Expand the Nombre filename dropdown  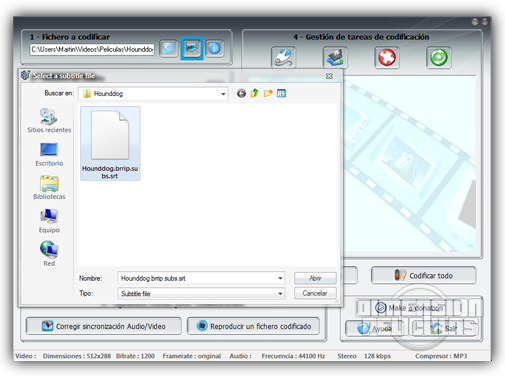click(x=280, y=278)
